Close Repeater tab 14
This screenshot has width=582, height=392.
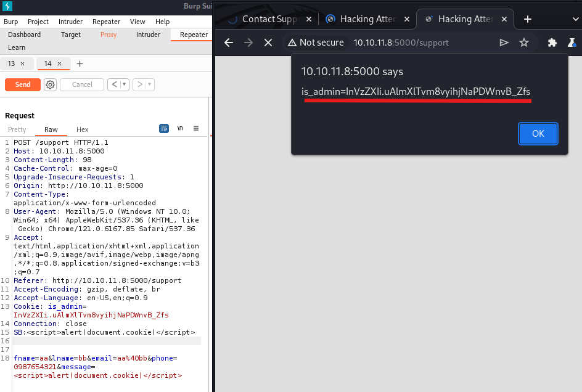(x=59, y=64)
